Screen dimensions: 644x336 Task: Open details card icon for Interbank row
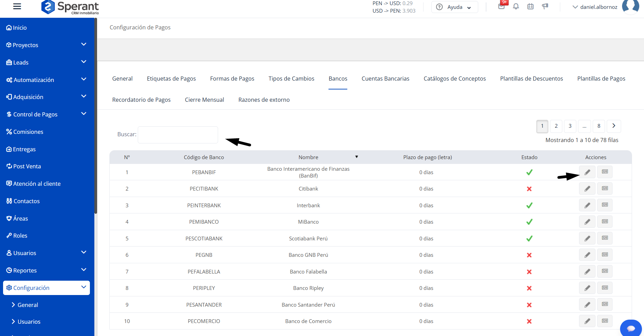(605, 205)
